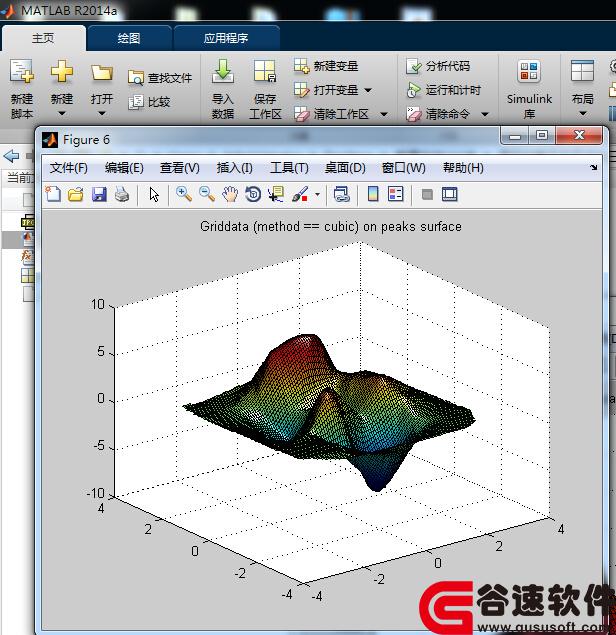Image resolution: width=616 pixels, height=635 pixels.
Task: Click the Open Variable button
Action: (326, 89)
